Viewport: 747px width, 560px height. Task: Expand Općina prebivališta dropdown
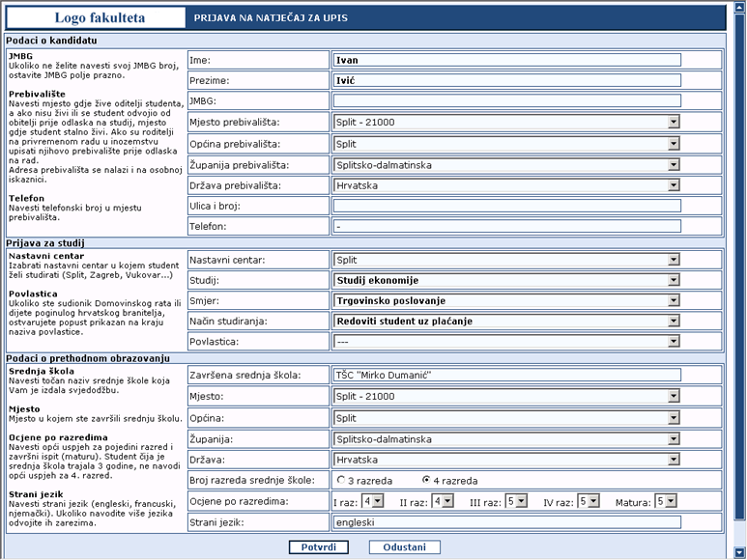tap(505, 143)
